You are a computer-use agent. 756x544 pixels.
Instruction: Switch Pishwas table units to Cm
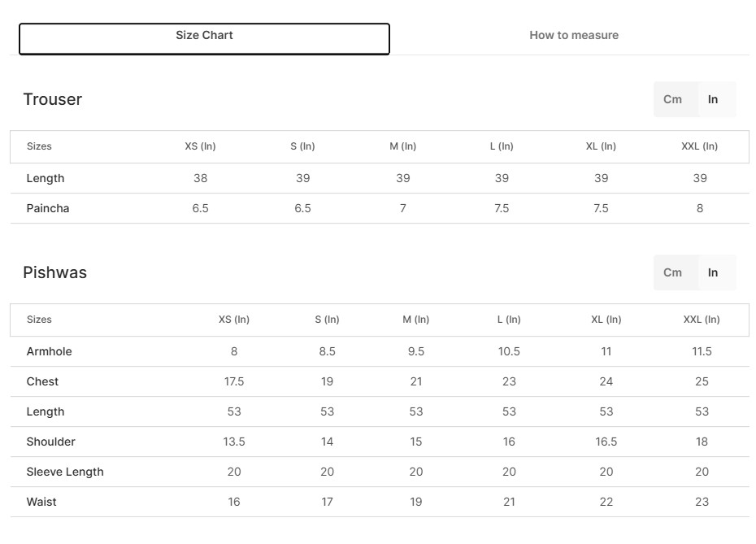tap(672, 272)
